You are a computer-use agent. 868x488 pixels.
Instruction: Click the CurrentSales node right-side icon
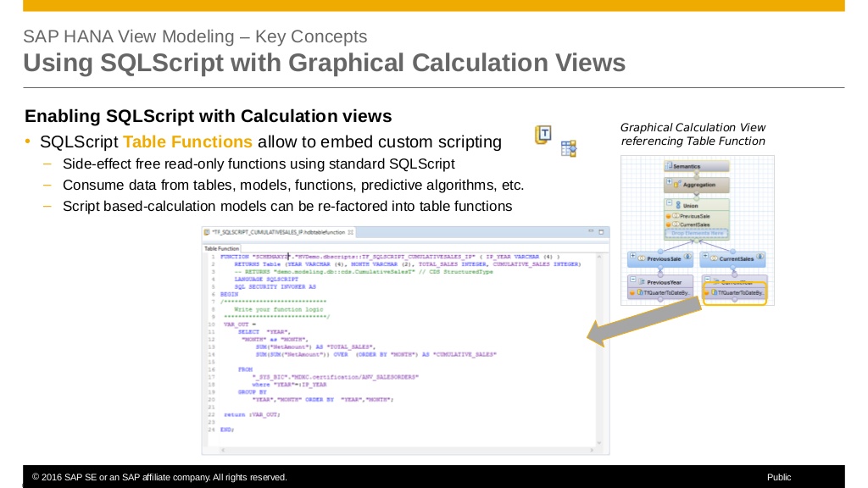tap(760, 257)
